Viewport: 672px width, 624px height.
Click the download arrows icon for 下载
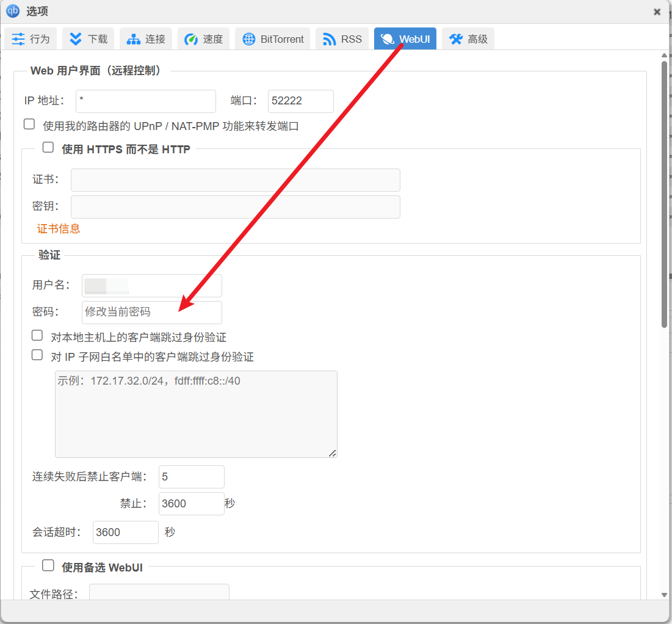pos(76,39)
